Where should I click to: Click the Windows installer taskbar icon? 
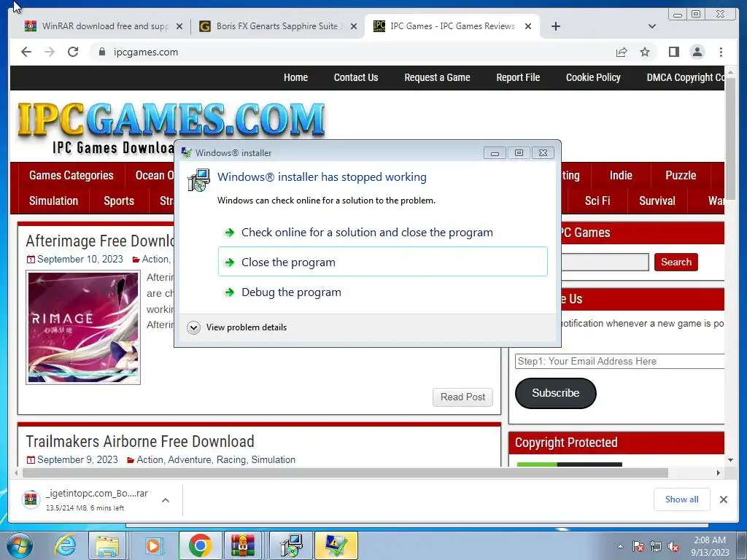click(x=290, y=545)
